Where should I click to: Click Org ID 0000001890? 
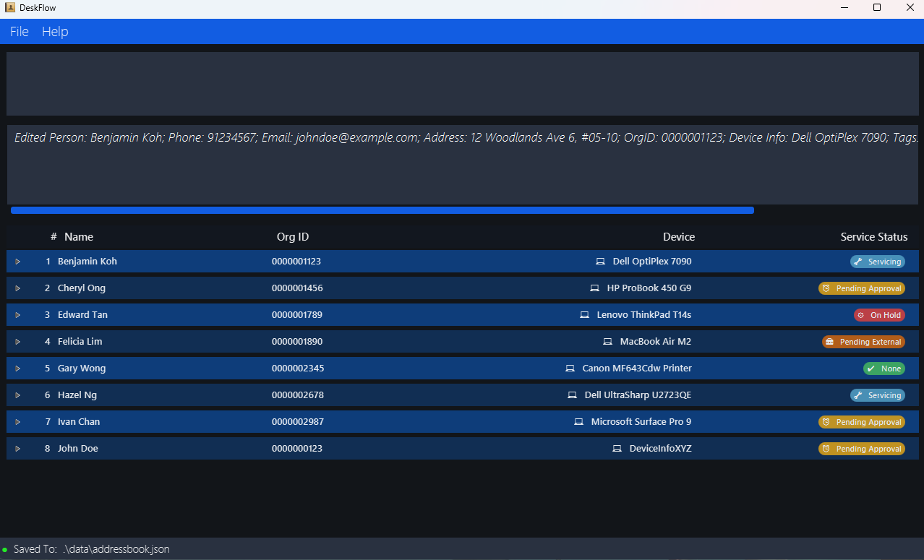tap(297, 342)
